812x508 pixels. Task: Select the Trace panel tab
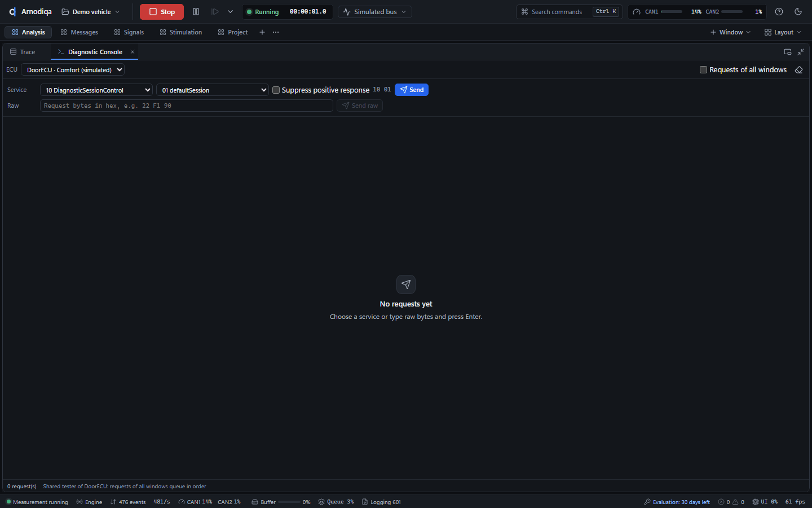tap(23, 52)
